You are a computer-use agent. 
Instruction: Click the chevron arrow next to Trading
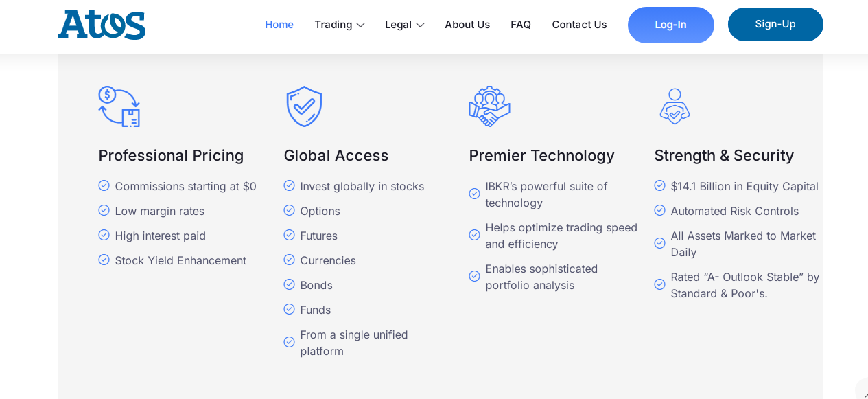point(360,25)
